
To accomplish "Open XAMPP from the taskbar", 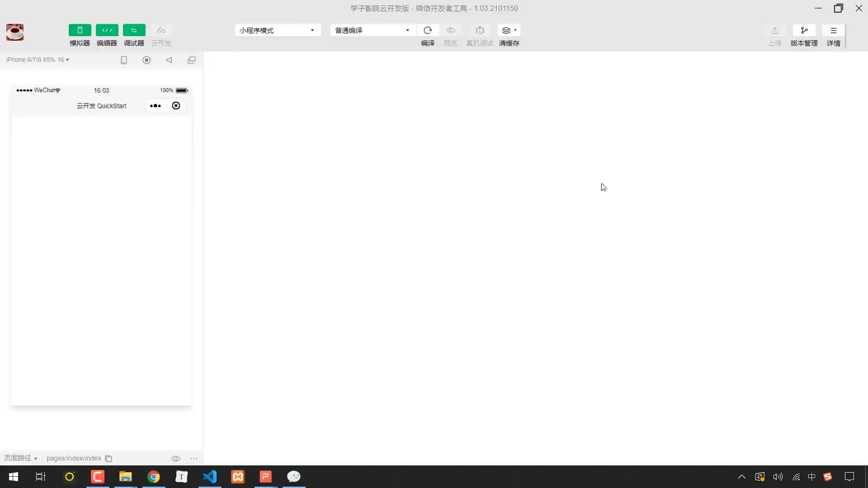I will pyautogui.click(x=238, y=477).
